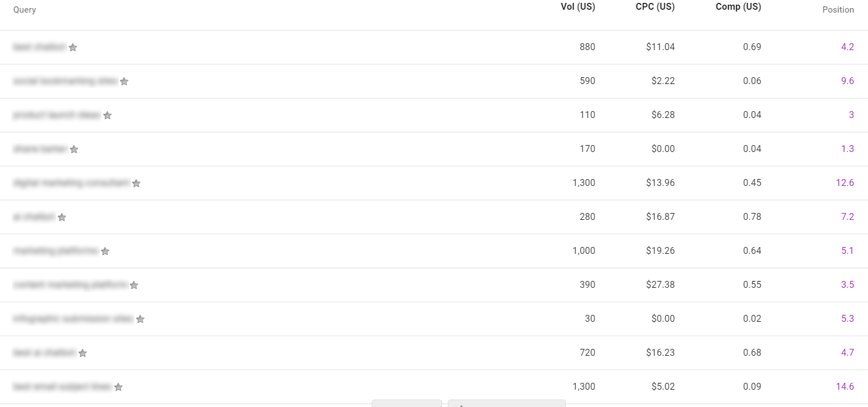Viewport: 868px width, 407px height.
Task: Star the query with $27.38 CPC
Action: point(134,286)
